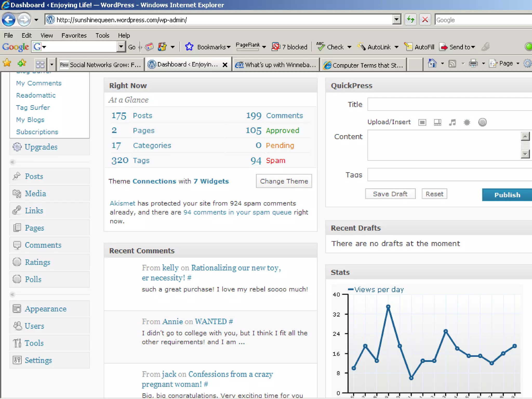Click the Home icon in command bar
Viewport: 532px width, 399px height.
[432, 63]
